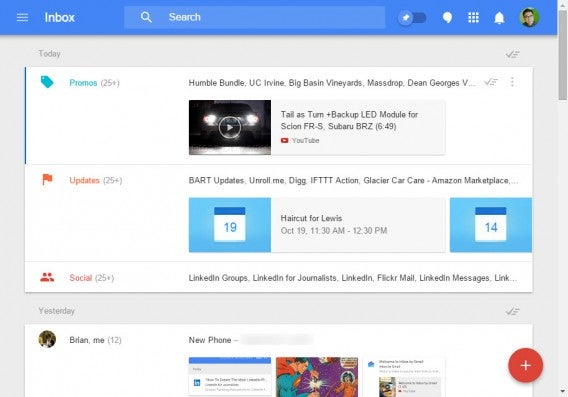This screenshot has height=397, width=568.
Task: Click the Promos tag icon
Action: [47, 82]
